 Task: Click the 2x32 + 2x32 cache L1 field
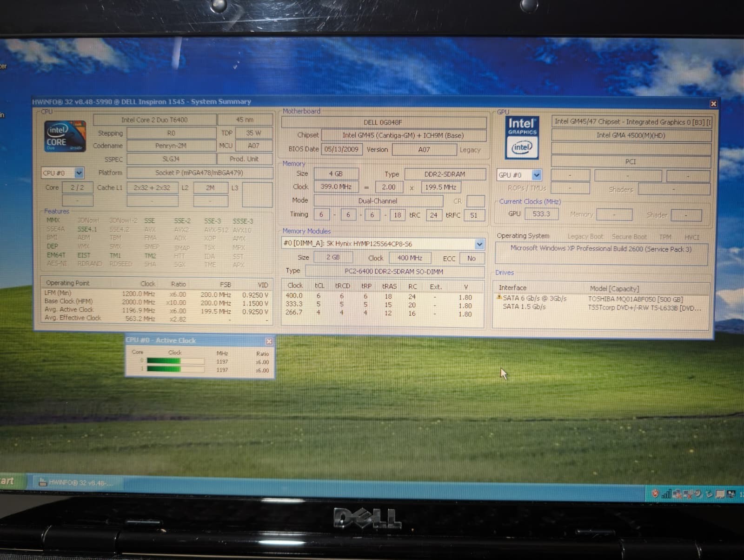click(152, 188)
